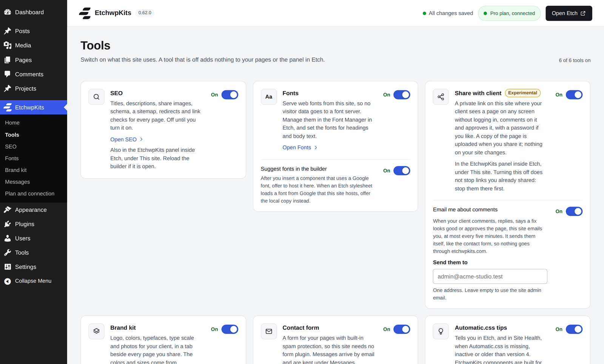Toggle Share with client off

pyautogui.click(x=574, y=95)
